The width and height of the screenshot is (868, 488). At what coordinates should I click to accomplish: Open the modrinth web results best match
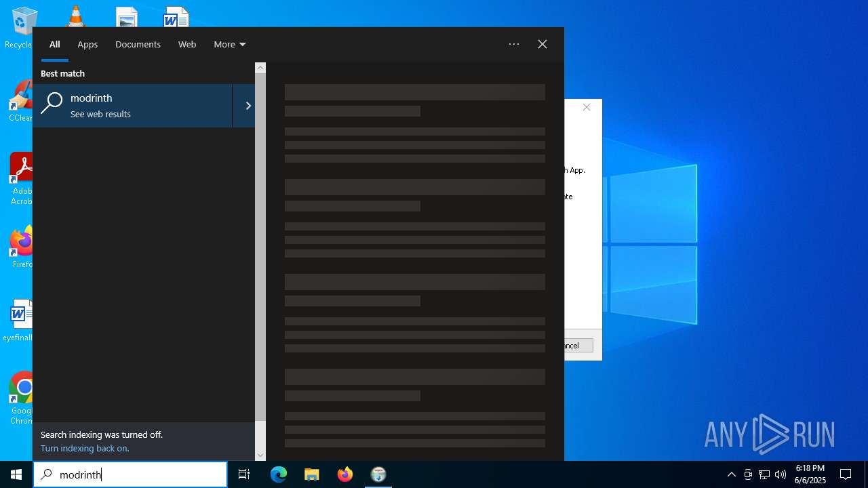pyautogui.click(x=133, y=106)
